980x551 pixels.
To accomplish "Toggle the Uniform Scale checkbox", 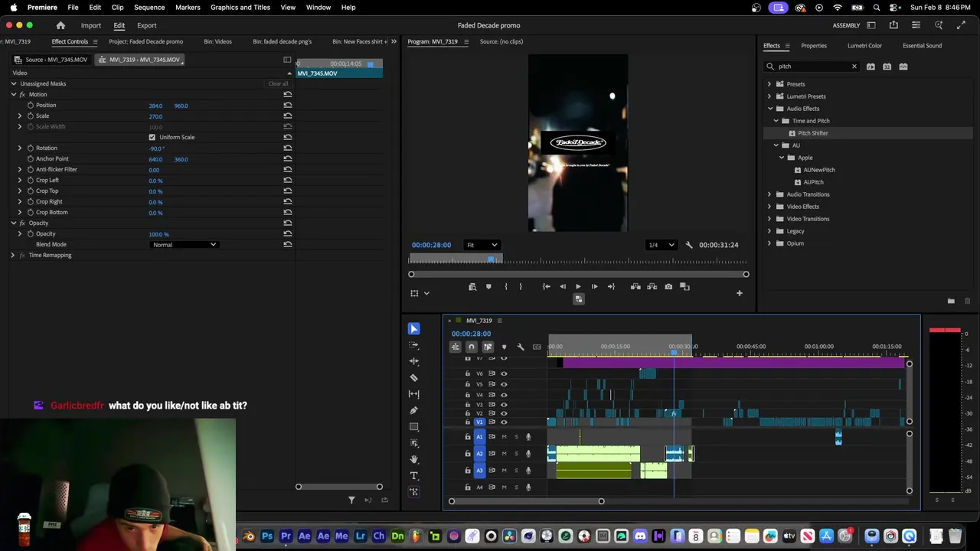I will pos(152,138).
